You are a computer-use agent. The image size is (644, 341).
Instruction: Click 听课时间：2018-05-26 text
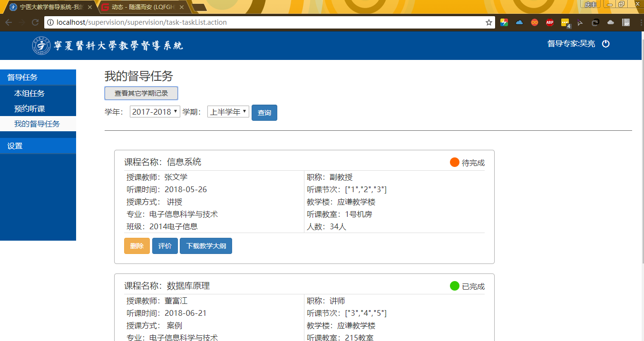point(166,190)
